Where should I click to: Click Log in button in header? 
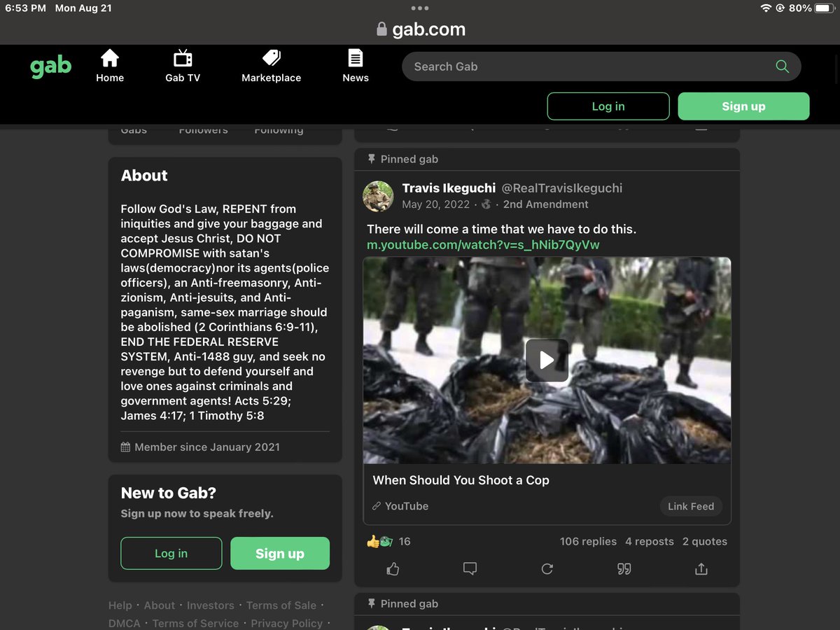click(608, 106)
